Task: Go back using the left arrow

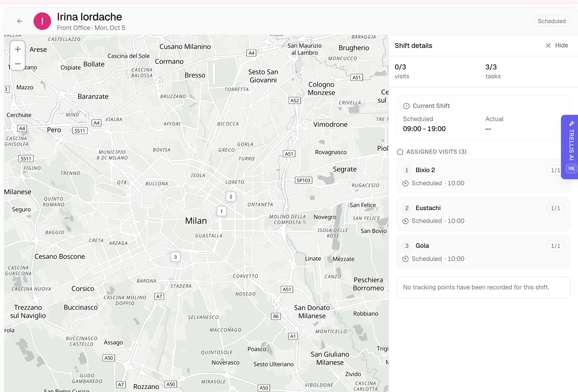Action: 20,21
